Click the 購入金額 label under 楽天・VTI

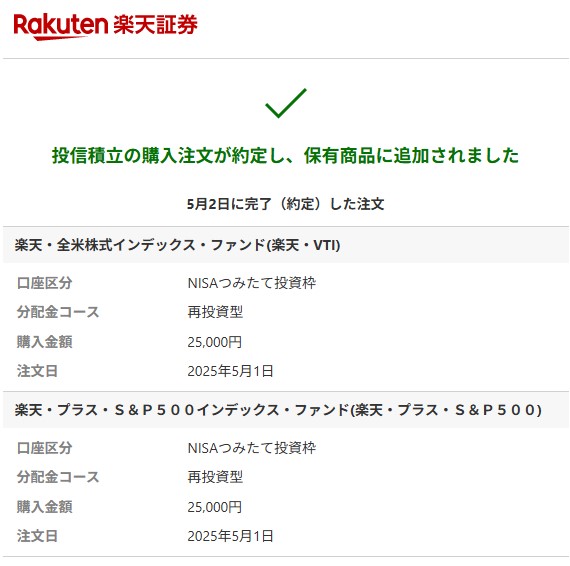tap(44, 342)
